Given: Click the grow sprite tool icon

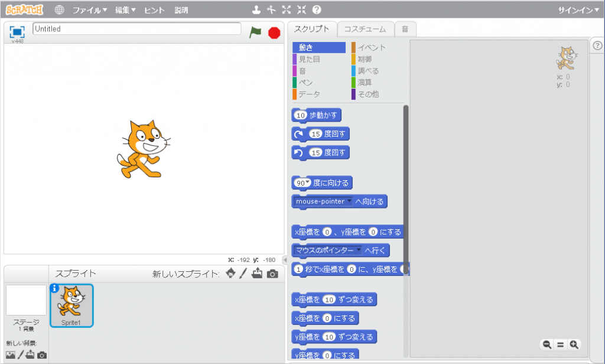Looking at the screenshot, I should pyautogui.click(x=287, y=10).
